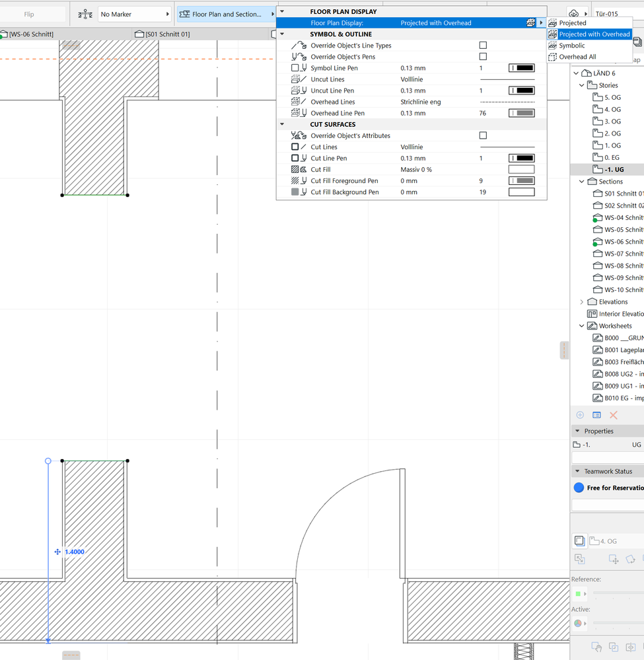Click blue Free for Reservation status icon

pyautogui.click(x=579, y=488)
